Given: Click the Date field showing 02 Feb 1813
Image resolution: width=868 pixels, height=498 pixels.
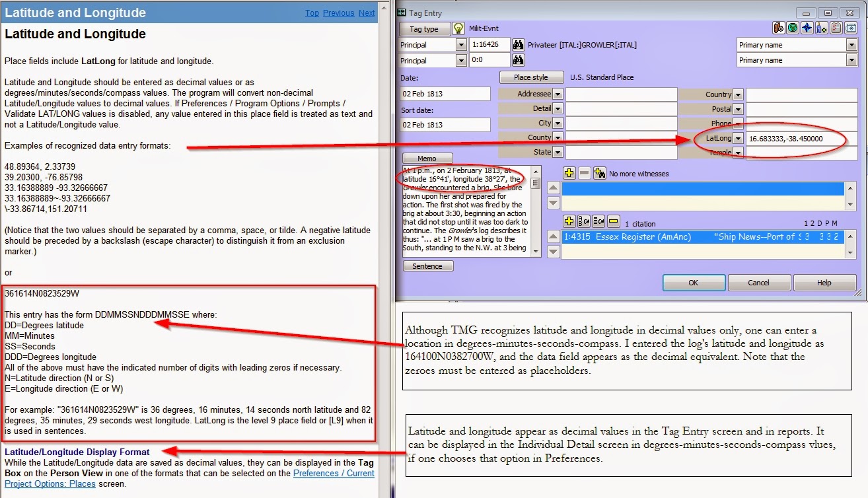Looking at the screenshot, I should pos(445,94).
